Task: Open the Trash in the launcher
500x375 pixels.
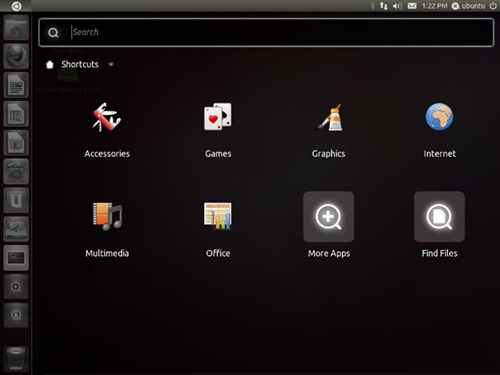Action: [16, 359]
